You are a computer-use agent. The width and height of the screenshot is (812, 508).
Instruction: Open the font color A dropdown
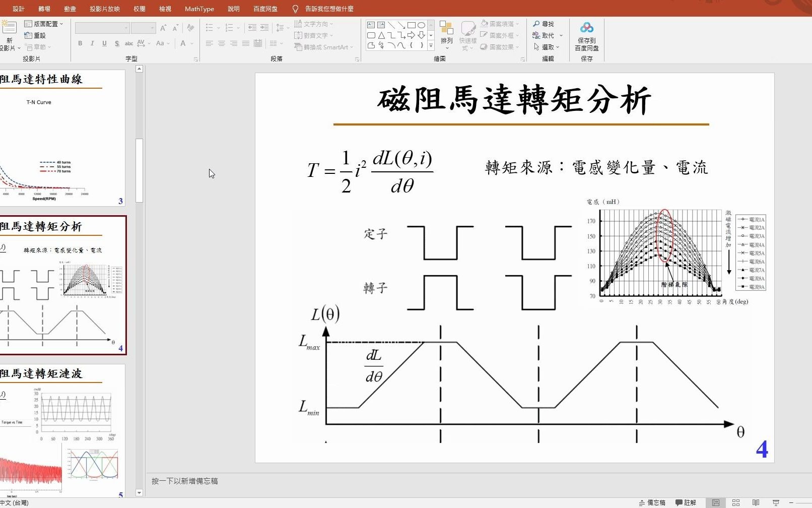click(186, 43)
